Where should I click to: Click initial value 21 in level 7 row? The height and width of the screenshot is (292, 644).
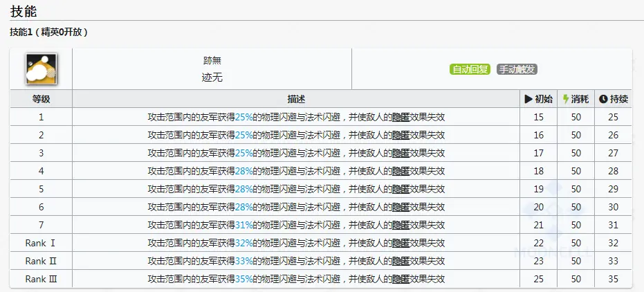click(538, 225)
